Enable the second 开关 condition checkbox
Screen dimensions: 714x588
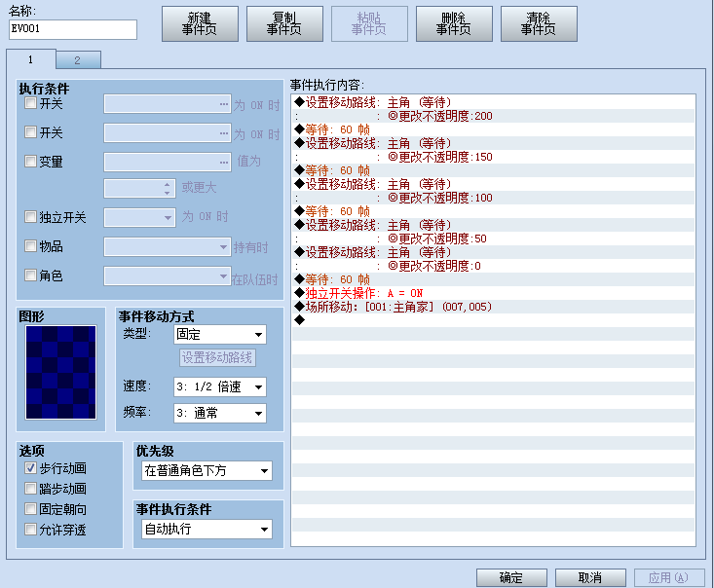[x=30, y=132]
